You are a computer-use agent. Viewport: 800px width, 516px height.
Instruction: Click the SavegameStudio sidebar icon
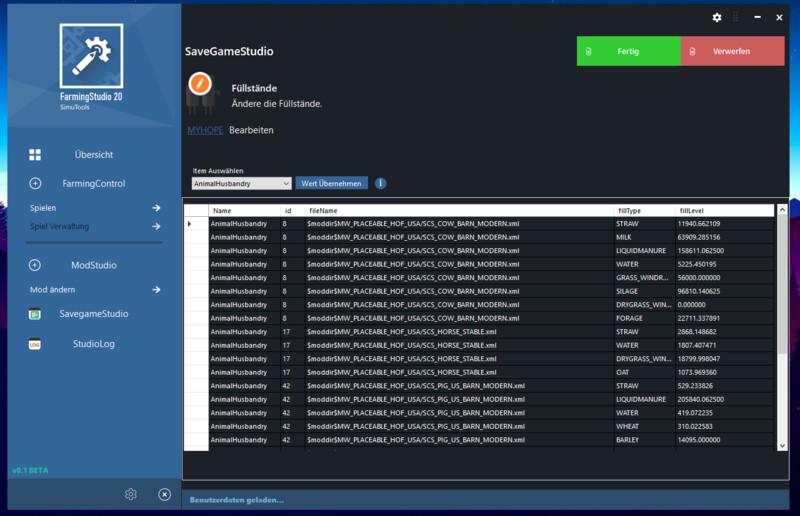click(x=35, y=314)
